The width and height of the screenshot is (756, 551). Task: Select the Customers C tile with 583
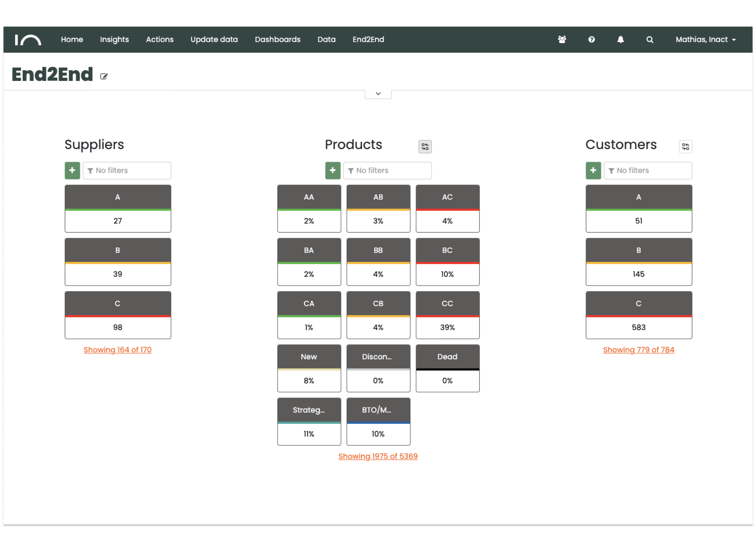(x=639, y=315)
